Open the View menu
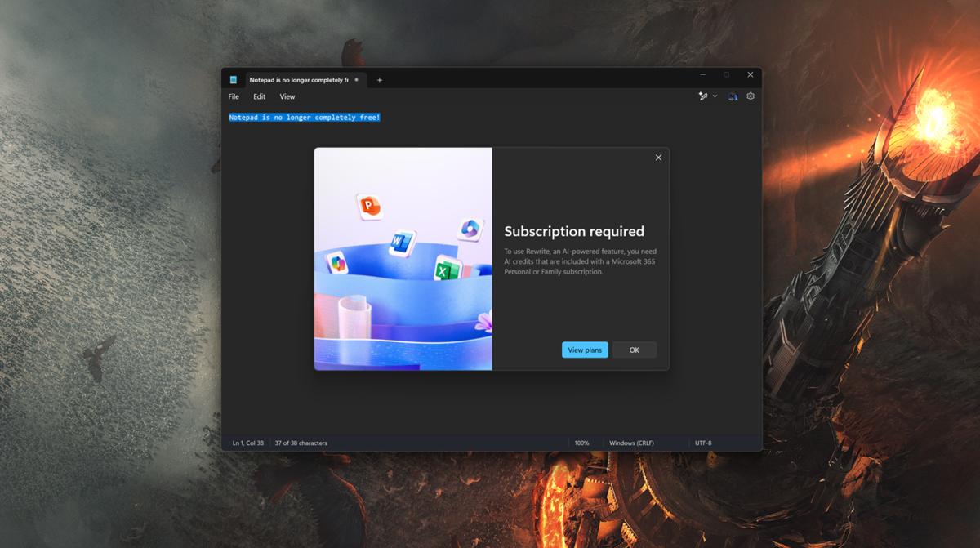 coord(287,96)
